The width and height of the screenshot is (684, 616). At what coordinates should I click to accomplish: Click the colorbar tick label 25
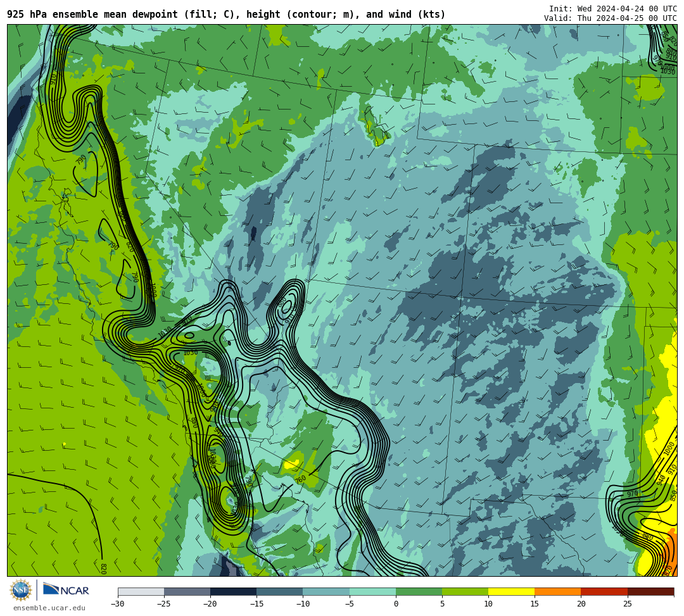pos(627,604)
